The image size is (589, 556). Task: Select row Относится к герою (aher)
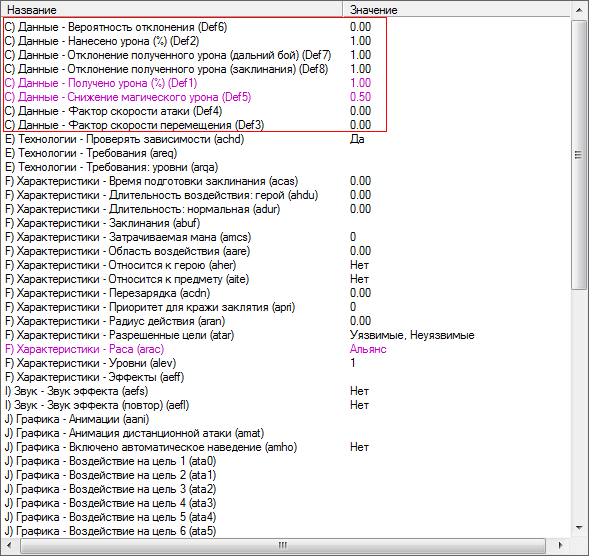[x=285, y=265]
